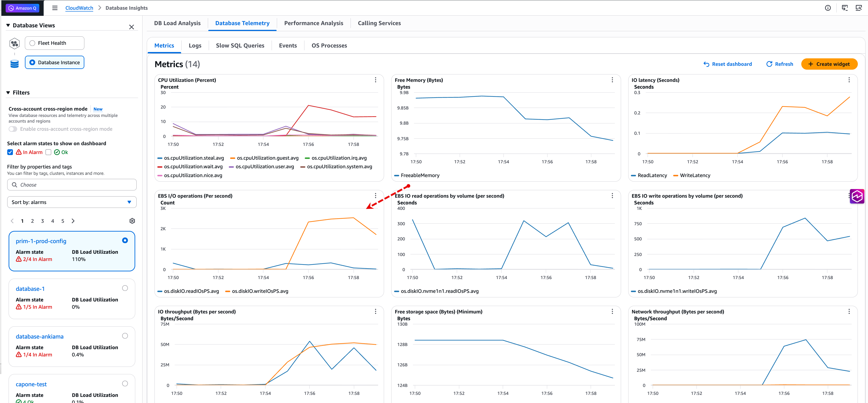
Task: Go to page 2 of instances
Action: pyautogui.click(x=32, y=221)
